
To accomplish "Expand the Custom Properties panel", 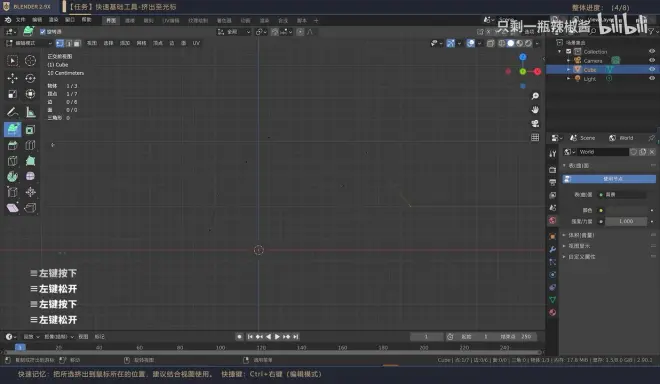I will click(564, 256).
